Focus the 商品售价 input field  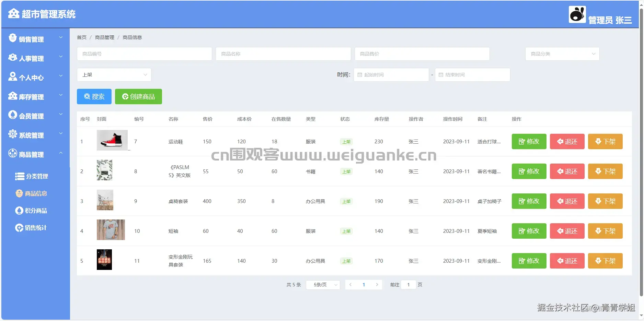point(422,54)
